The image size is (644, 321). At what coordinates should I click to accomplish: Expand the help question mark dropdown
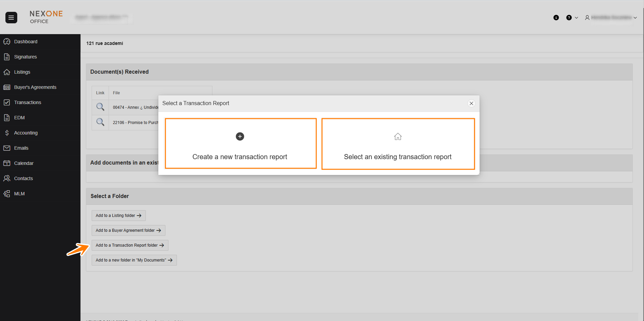tap(572, 18)
